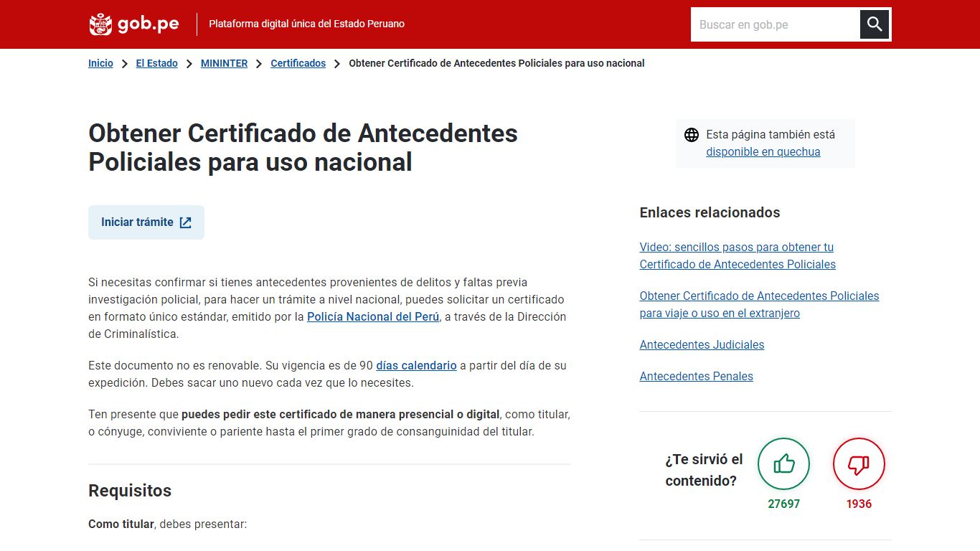Screen dimensions: 980x551
Task: Click the search magnifier button
Action: tap(875, 24)
